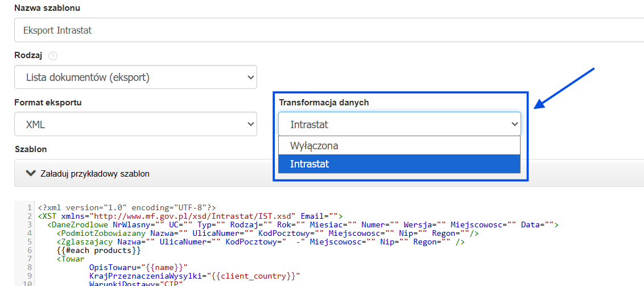Click line 1 of XML code editor
This screenshot has width=644, height=286.
point(127,207)
